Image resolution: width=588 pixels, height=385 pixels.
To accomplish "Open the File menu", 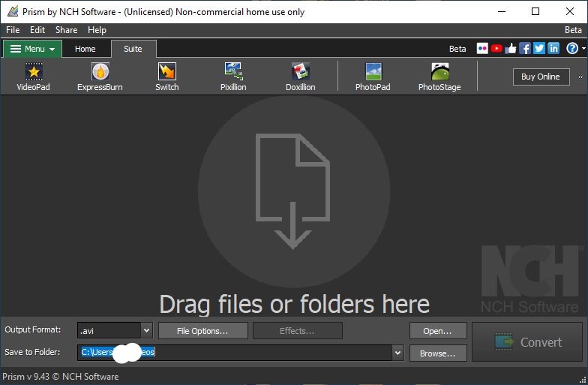I will point(13,30).
